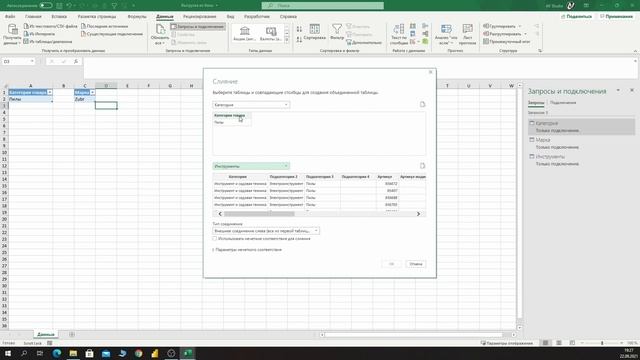Click the Отмена button in dialog
This screenshot has width=640, height=360.
click(416, 264)
